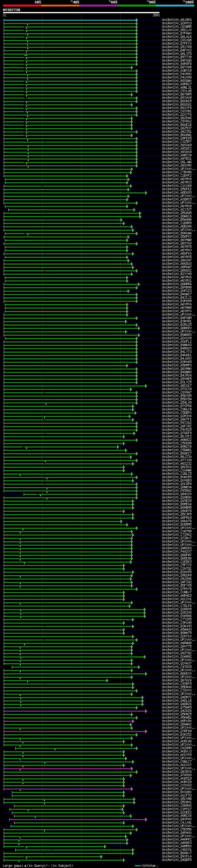Click the red ~20% identity legend segment
The image size is (197, 868).
(22, 6)
